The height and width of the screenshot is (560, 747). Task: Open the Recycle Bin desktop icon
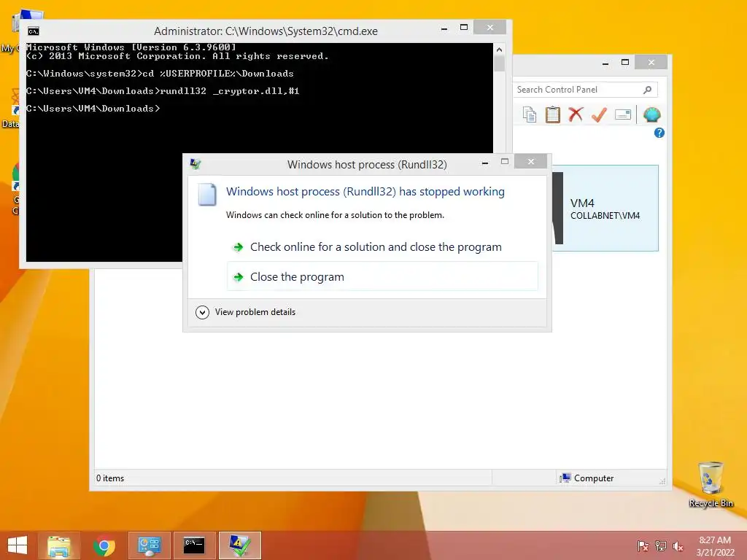[711, 484]
